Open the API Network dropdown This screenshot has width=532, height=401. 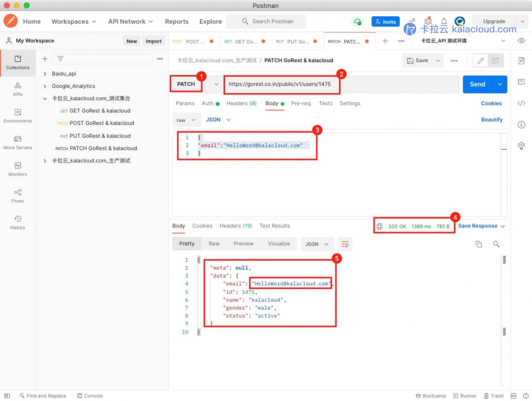coord(131,22)
